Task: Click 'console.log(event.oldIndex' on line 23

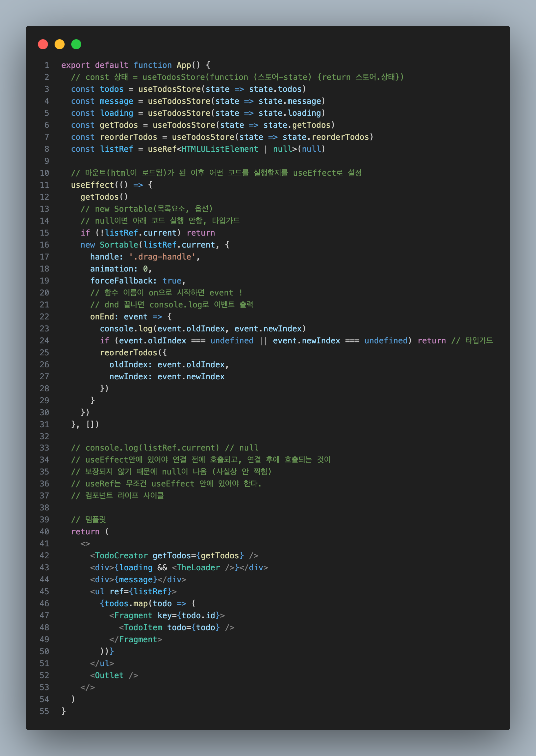Action: point(162,329)
